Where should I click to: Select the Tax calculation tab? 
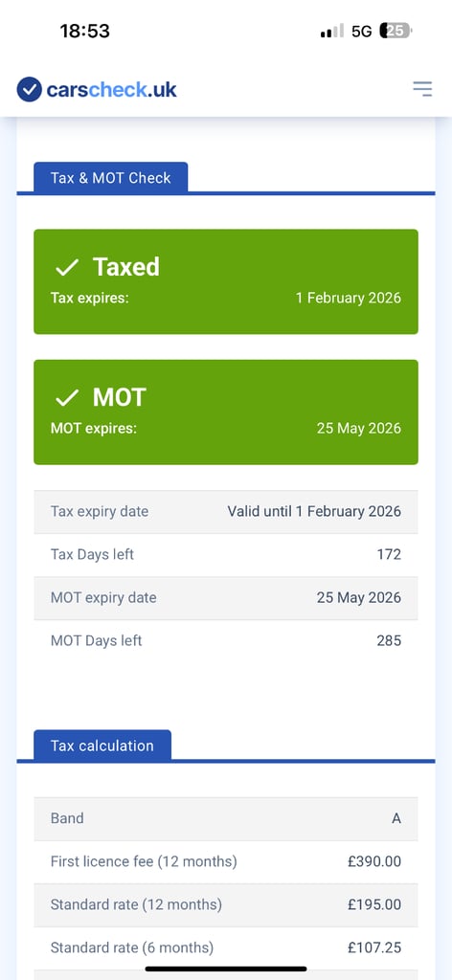click(x=102, y=746)
